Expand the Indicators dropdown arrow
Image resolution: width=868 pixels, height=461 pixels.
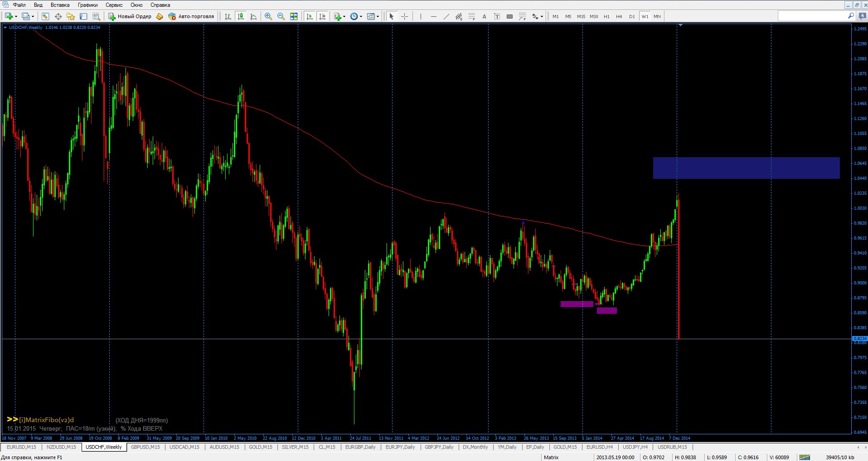344,16
